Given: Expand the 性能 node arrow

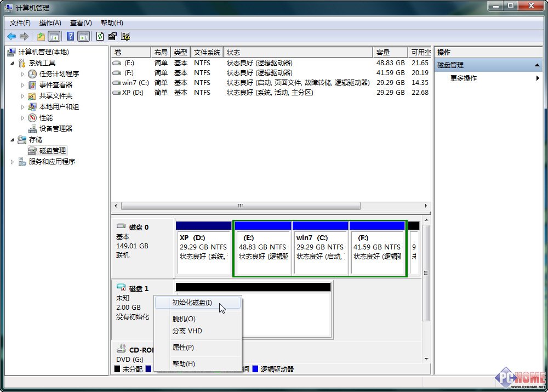Looking at the screenshot, I should tap(22, 118).
